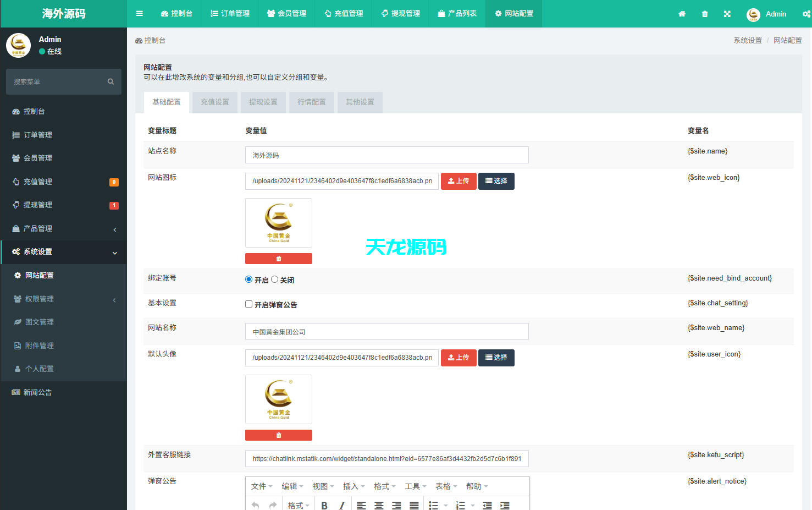Open the 网站配置 breadcrumb link
The image size is (812, 510).
coord(787,40)
